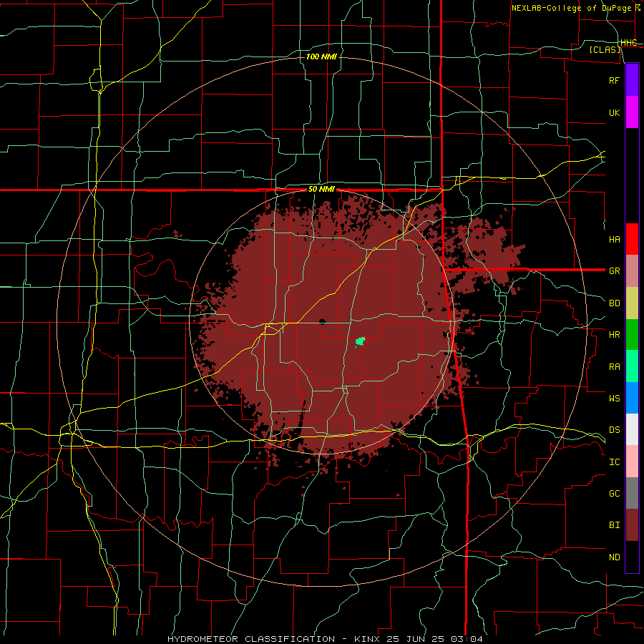Click the black radar site dot at center

[x=322, y=321]
